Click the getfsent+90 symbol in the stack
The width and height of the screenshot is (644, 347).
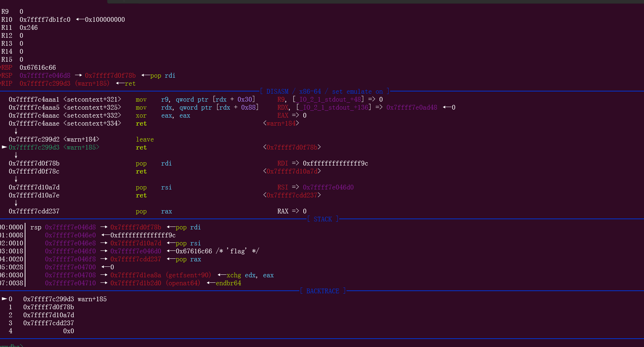pyautogui.click(x=189, y=275)
